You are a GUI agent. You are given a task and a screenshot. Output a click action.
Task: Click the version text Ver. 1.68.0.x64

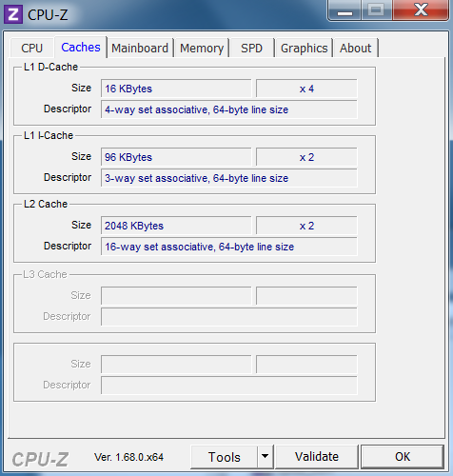[128, 457]
